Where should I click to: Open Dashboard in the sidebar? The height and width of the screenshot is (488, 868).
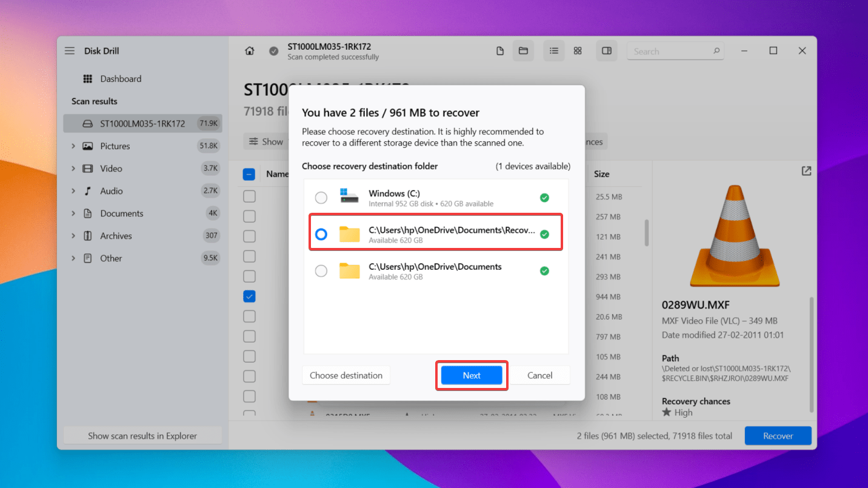142,79
